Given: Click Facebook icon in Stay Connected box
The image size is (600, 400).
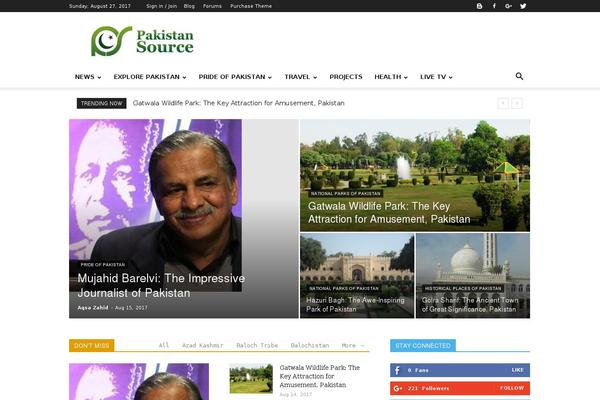Looking at the screenshot, I should click(x=397, y=370).
